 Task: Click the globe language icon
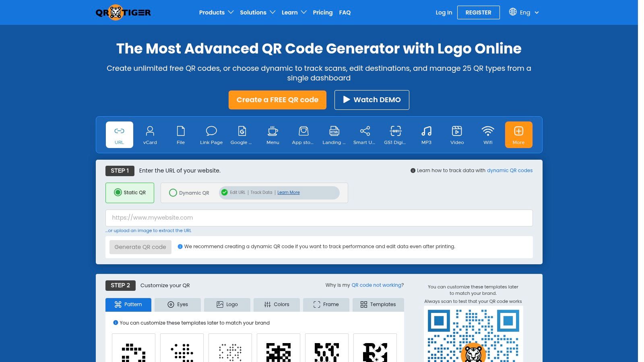512,12
